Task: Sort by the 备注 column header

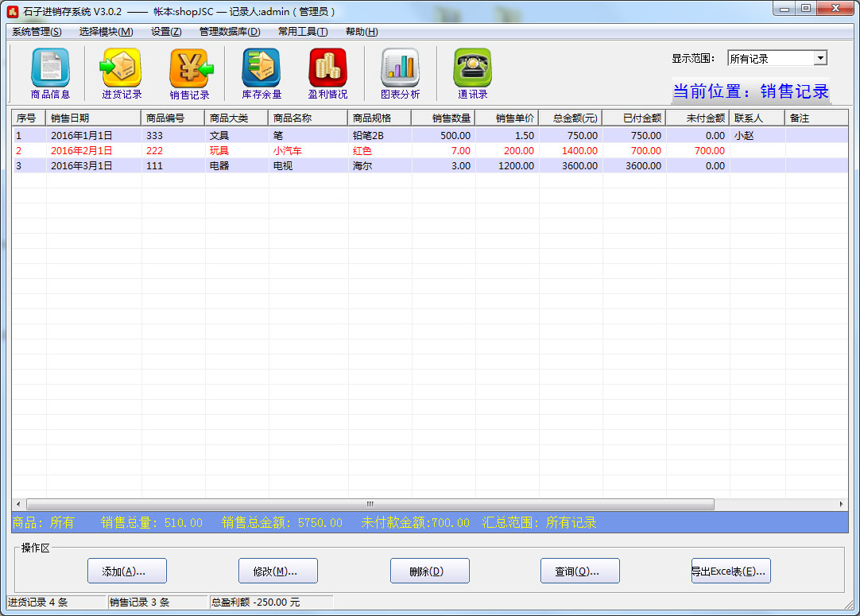Action: click(x=816, y=118)
